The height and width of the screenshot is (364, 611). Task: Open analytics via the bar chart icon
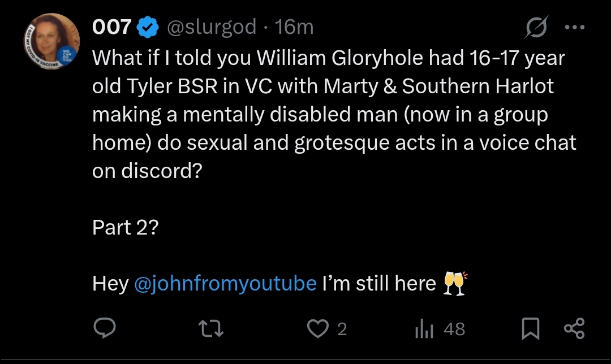424,328
